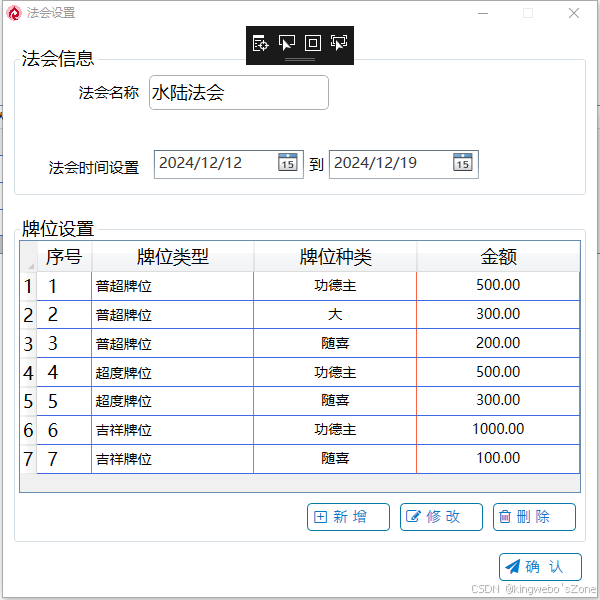Click the 200.00 amount cell
The width and height of the screenshot is (600, 600).
[x=498, y=344]
